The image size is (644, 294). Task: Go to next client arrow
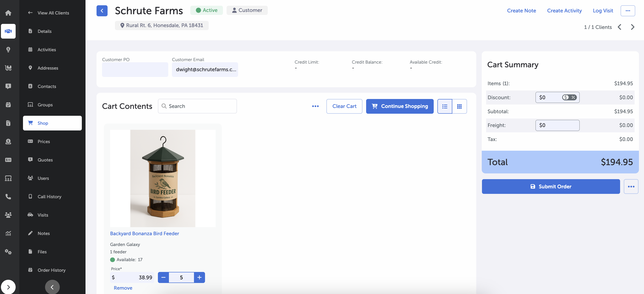pyautogui.click(x=632, y=27)
